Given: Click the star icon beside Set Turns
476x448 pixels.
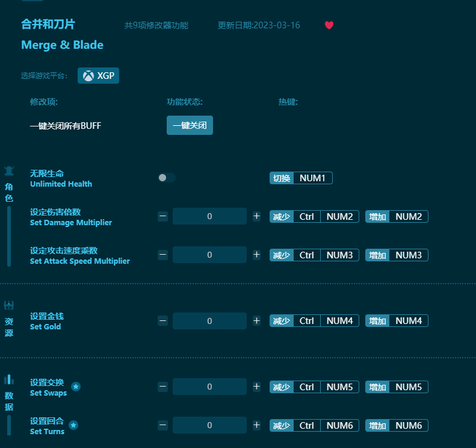Looking at the screenshot, I should (73, 425).
